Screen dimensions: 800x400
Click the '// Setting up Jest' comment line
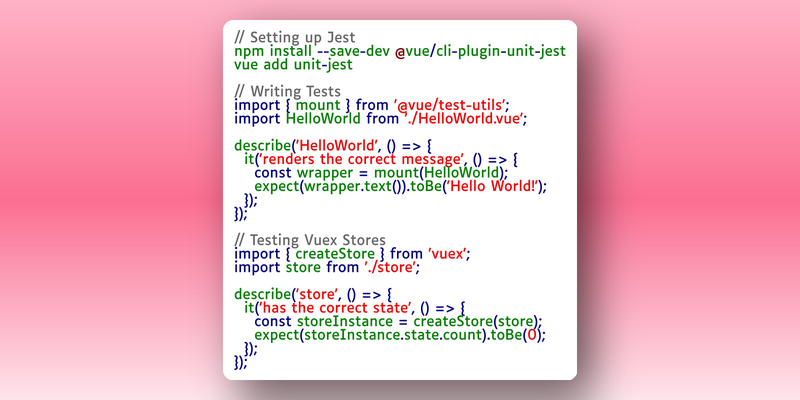coord(295,38)
